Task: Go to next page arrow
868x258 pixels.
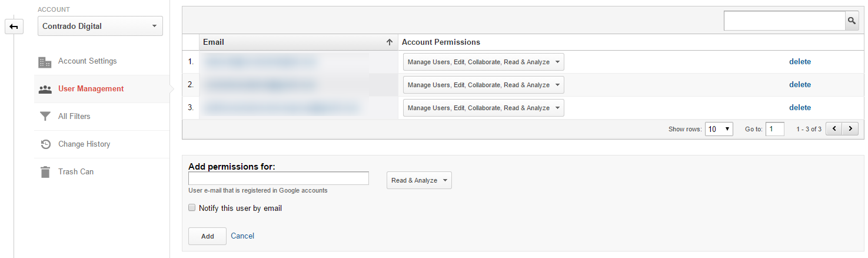Action: (850, 129)
